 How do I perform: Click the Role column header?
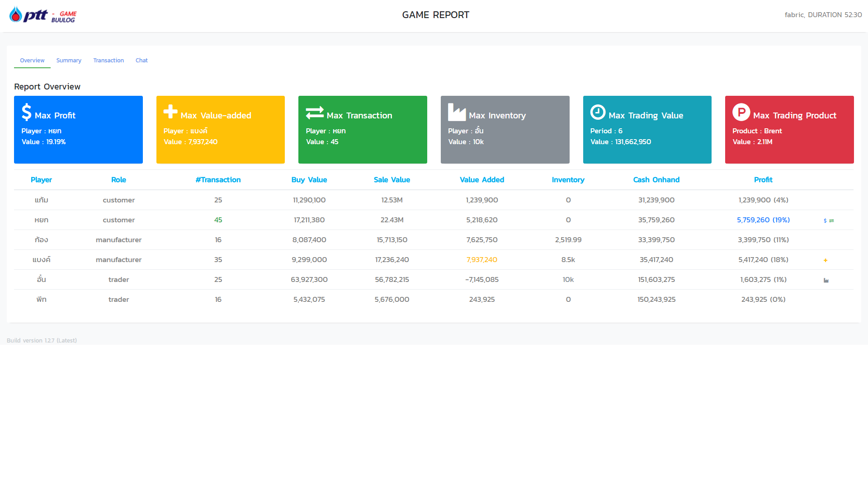pos(118,180)
